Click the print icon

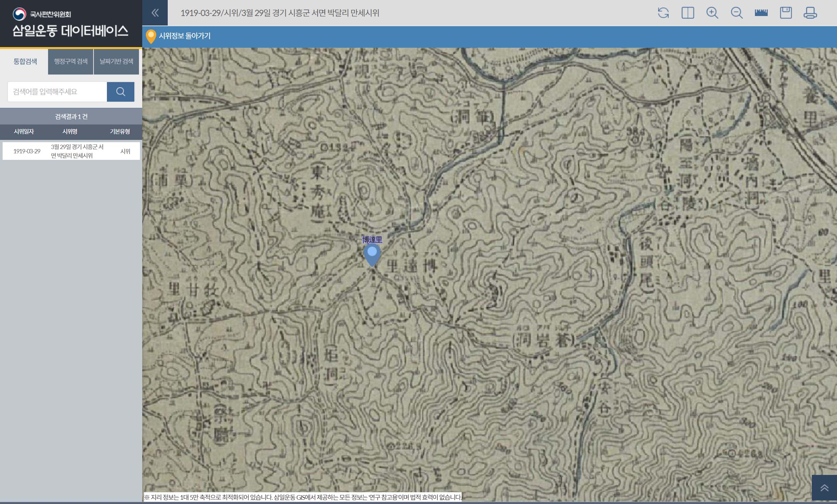pyautogui.click(x=810, y=13)
